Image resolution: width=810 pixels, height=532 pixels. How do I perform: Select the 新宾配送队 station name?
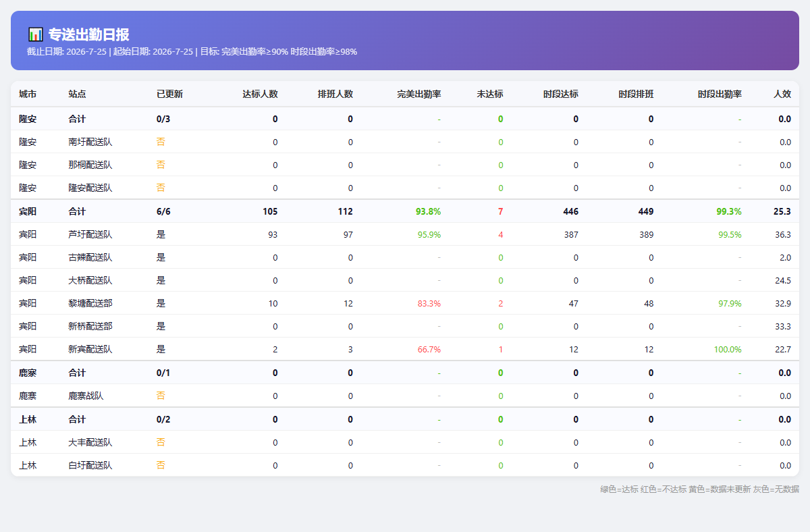point(90,349)
